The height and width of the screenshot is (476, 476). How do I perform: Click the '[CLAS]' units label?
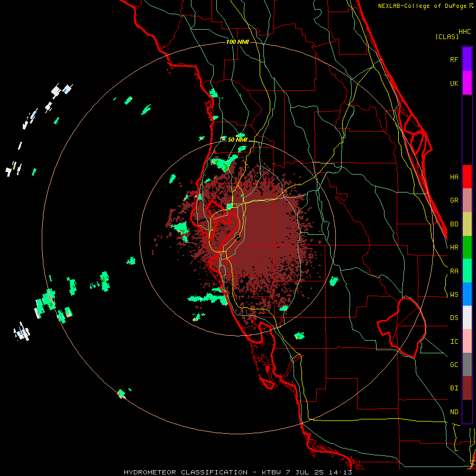click(447, 36)
